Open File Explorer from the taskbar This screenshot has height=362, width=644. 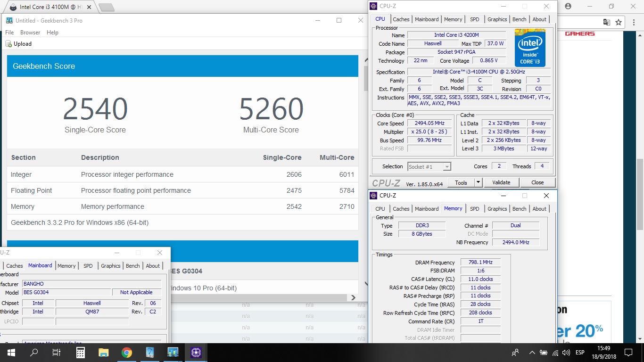[x=103, y=352]
